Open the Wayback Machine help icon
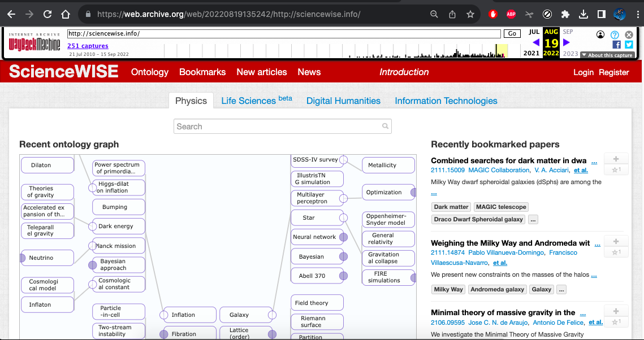Image resolution: width=644 pixels, height=340 pixels. [615, 34]
